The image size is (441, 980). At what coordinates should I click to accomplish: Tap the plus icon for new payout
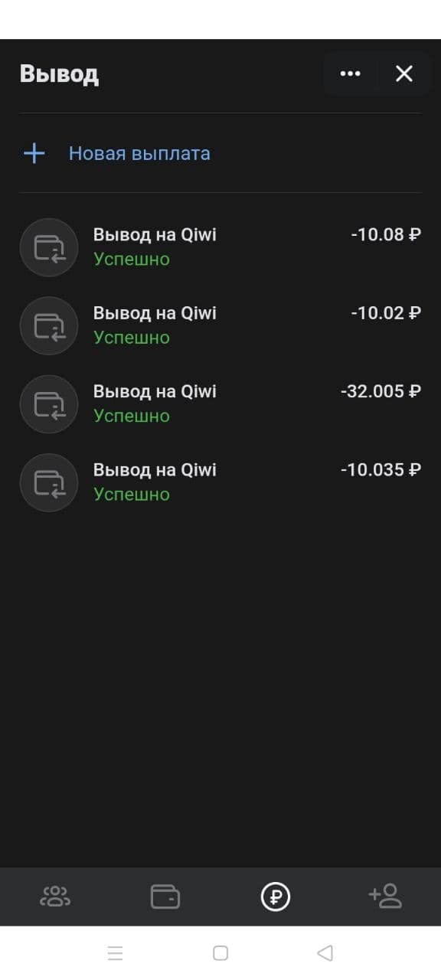point(34,153)
